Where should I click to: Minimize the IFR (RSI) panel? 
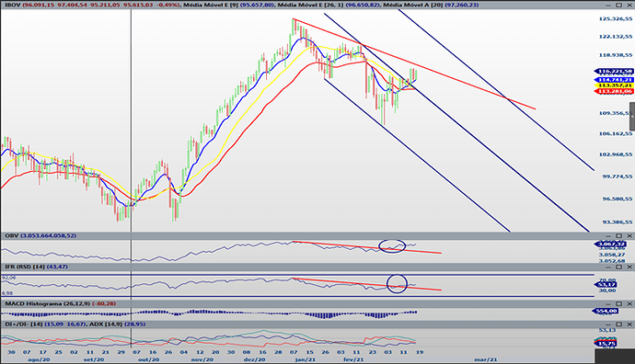point(608,267)
